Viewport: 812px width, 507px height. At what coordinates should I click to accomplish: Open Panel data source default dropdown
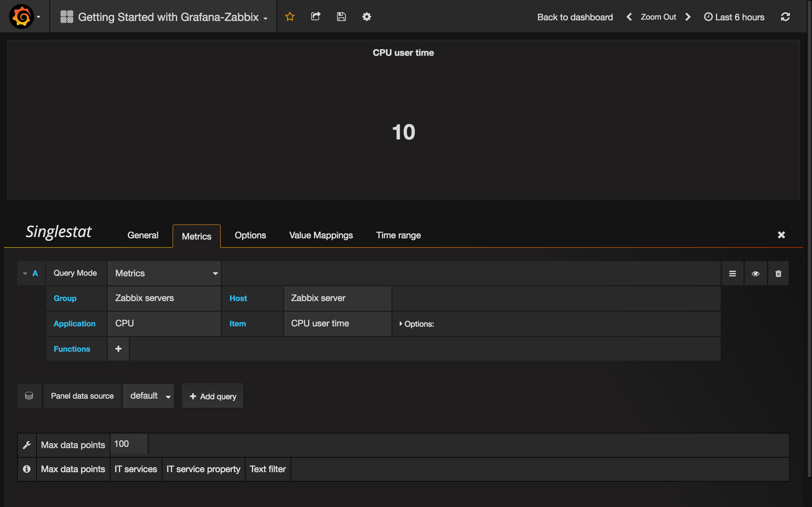click(148, 396)
